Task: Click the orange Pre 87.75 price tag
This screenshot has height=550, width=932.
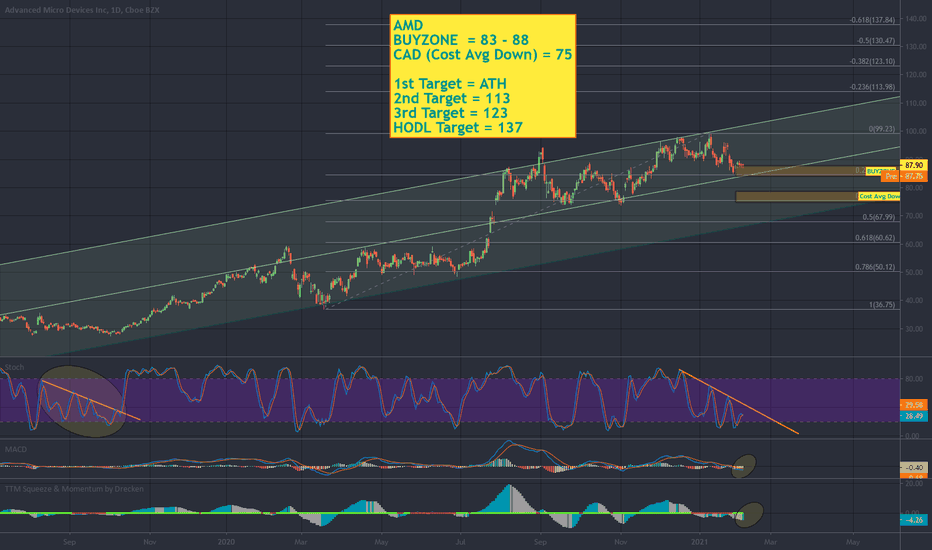Action: tap(904, 177)
